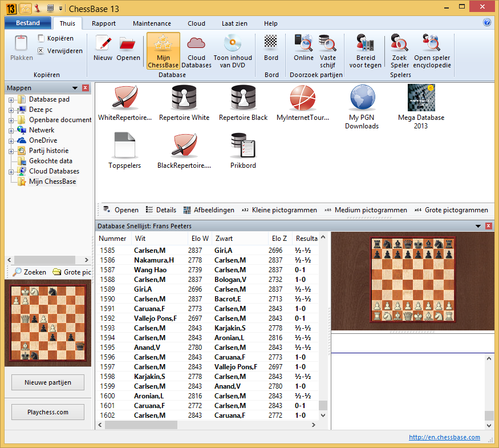The image size is (499, 448).
Task: Click the Verwijderen delete icon
Action: (x=40, y=51)
